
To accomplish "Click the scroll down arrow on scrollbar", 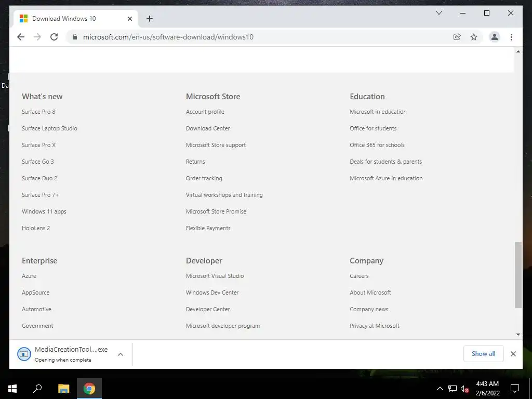I will 518,335.
